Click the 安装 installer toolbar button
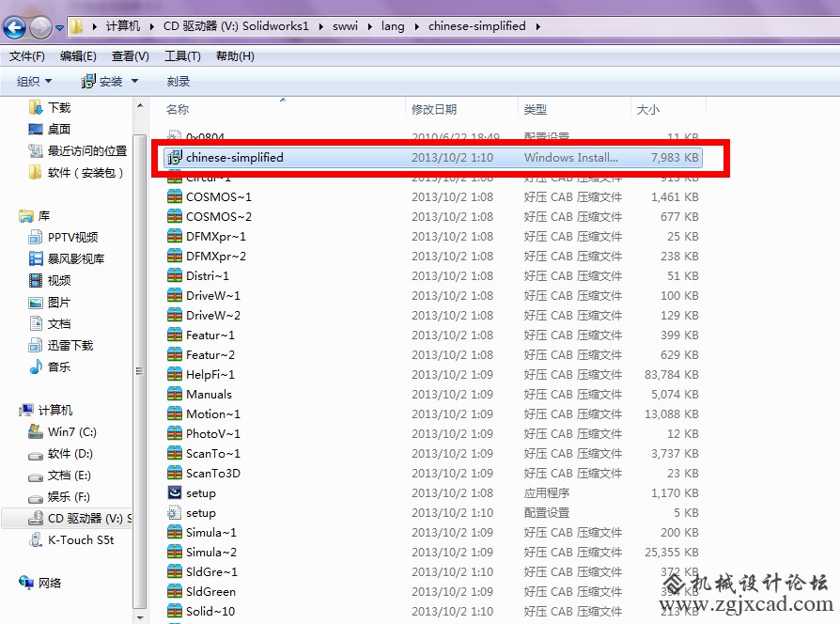Image resolution: width=840 pixels, height=624 pixels. (102, 82)
